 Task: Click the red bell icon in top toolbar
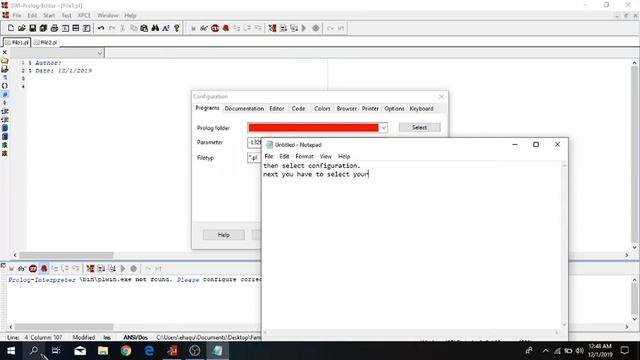226,28
